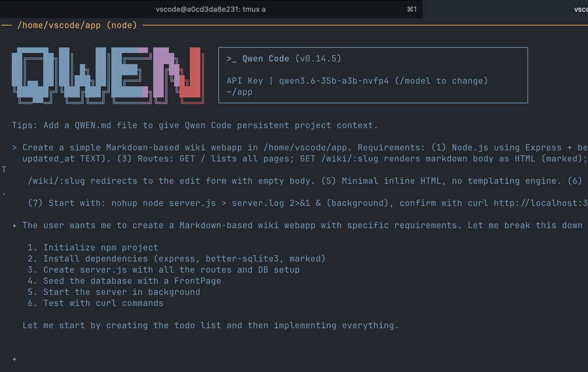Click the ~/app working directory text
The width and height of the screenshot is (588, 372).
240,92
